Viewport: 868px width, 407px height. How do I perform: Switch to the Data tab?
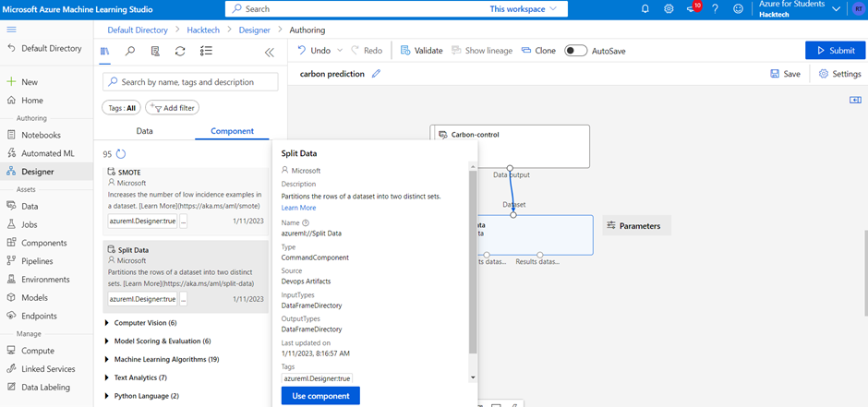(x=144, y=131)
